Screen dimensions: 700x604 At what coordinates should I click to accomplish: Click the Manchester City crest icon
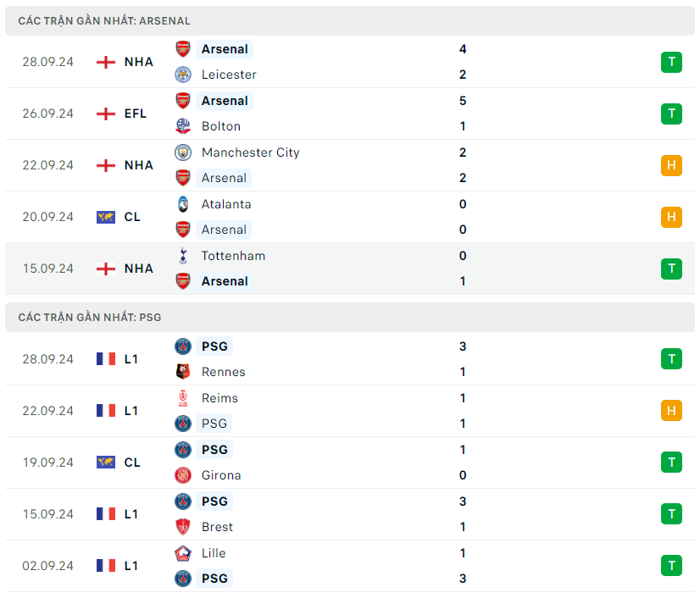point(183,152)
